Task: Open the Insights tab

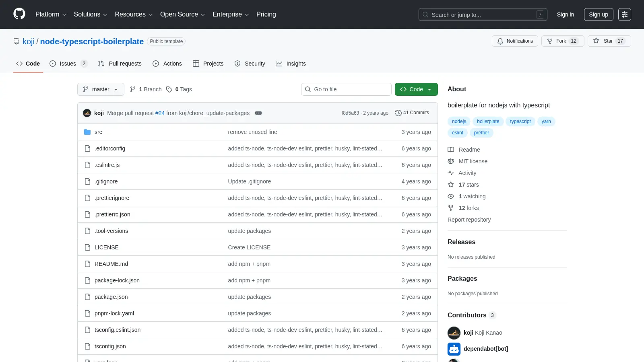Action: point(291,64)
